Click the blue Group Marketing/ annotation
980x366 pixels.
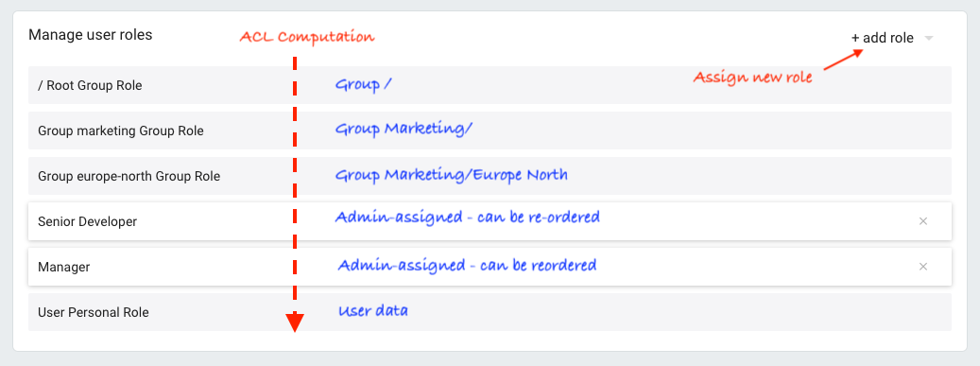click(x=404, y=129)
